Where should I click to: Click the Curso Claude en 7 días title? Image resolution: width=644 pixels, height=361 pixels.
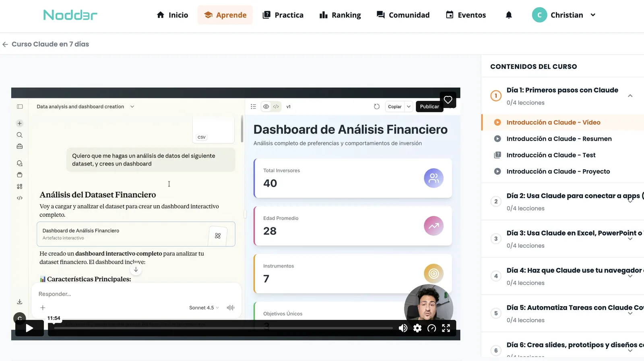click(x=50, y=44)
